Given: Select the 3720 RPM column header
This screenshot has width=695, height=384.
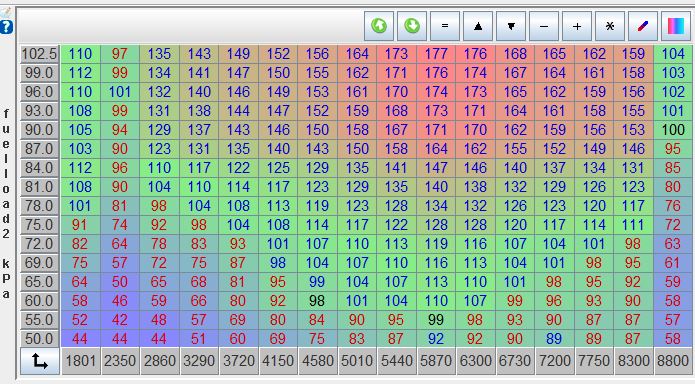Looking at the screenshot, I should click(x=238, y=361).
